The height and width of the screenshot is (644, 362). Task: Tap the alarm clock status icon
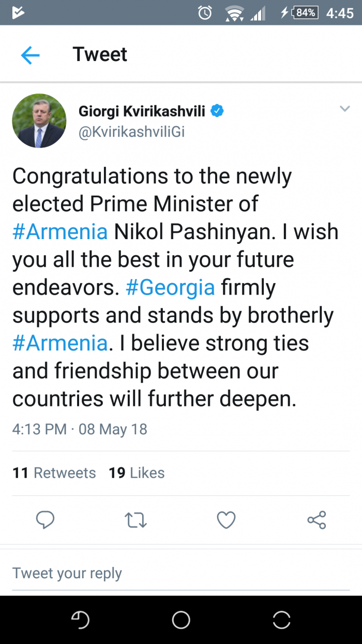pyautogui.click(x=205, y=13)
